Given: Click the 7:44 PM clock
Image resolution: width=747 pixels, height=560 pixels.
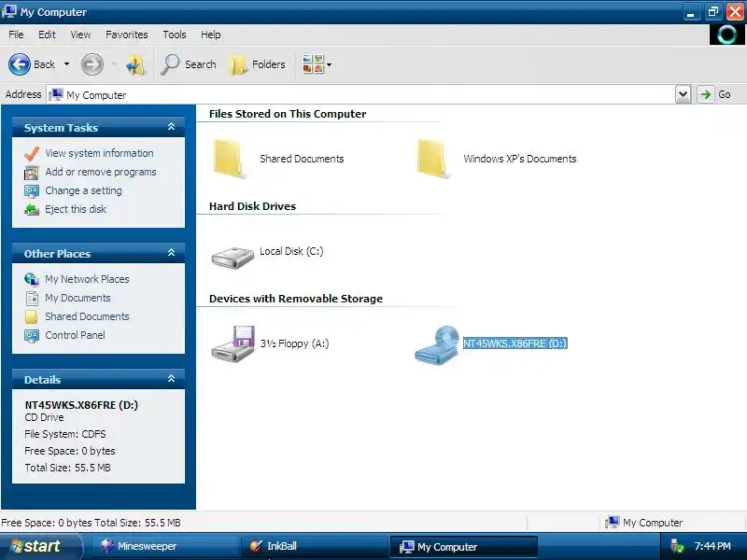Looking at the screenshot, I should click(x=712, y=546).
